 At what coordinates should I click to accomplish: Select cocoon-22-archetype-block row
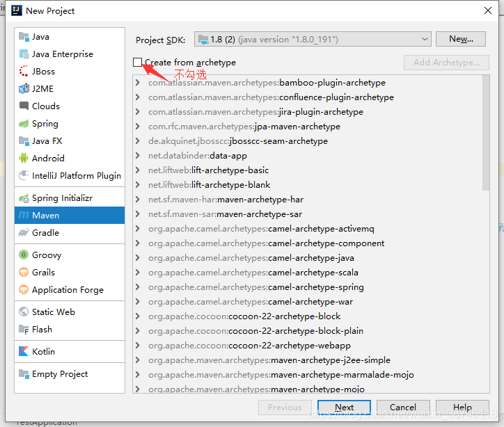point(307,316)
